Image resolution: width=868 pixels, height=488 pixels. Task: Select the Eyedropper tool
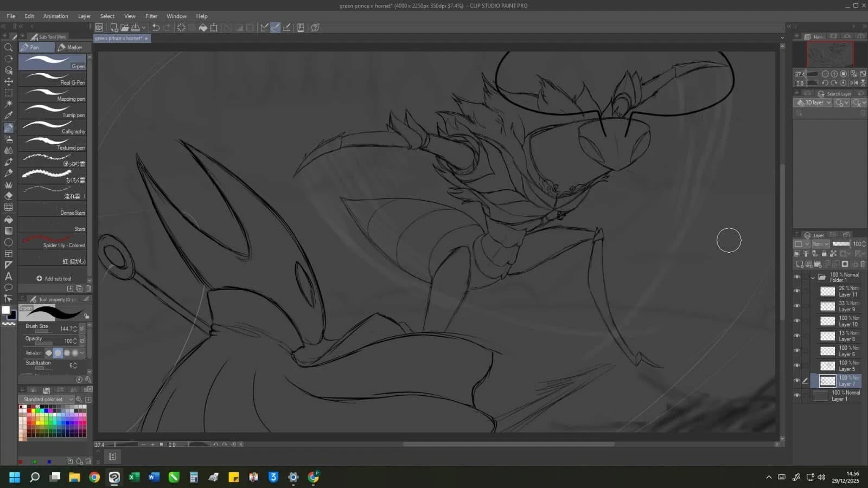pos(9,115)
